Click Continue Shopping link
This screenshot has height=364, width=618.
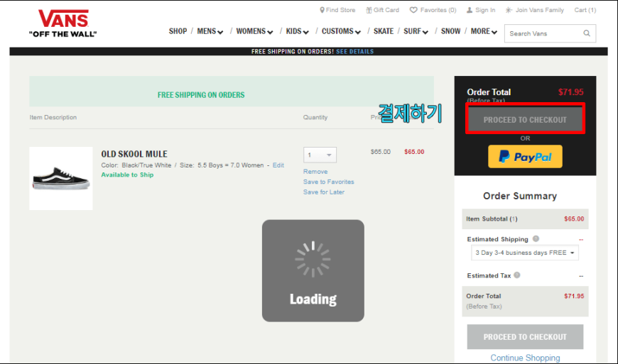525,358
